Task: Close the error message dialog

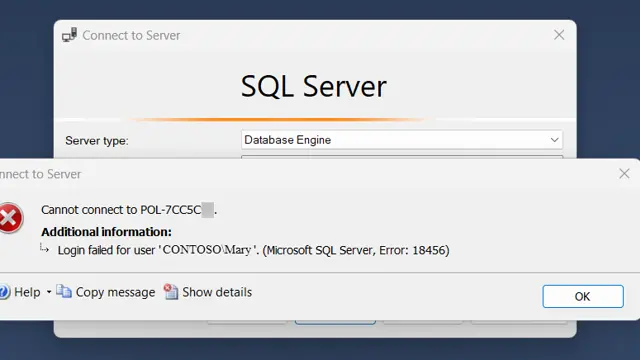Action: (624, 174)
